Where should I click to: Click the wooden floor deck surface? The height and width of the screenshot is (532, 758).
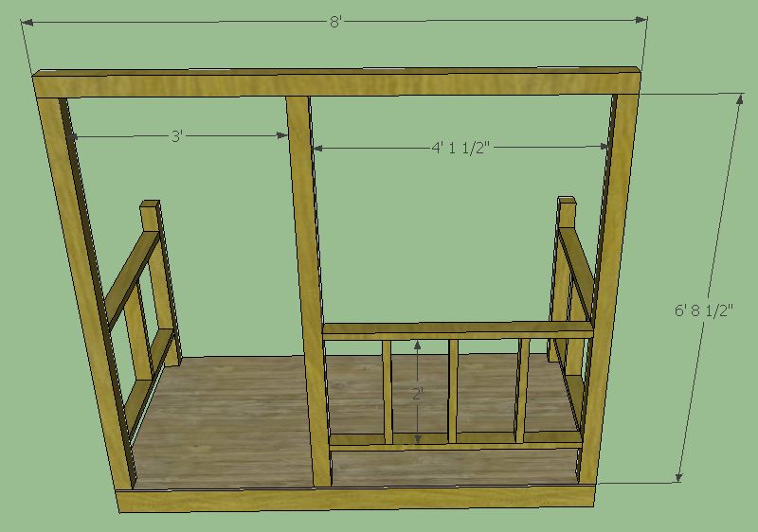(232, 420)
